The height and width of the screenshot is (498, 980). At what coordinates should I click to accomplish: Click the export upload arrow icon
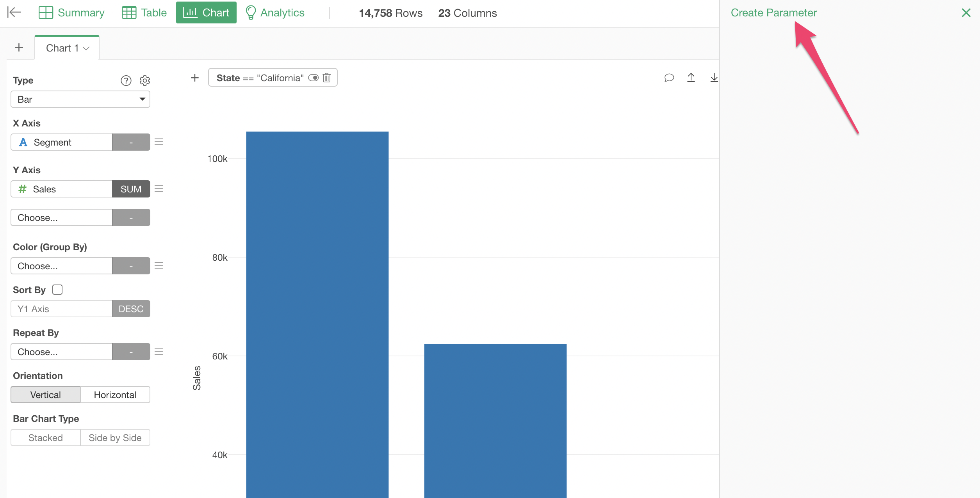pos(691,78)
